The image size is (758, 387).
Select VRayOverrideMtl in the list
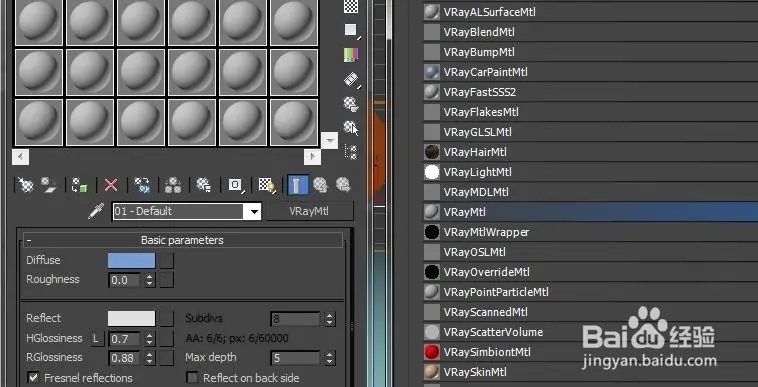pyautogui.click(x=591, y=272)
